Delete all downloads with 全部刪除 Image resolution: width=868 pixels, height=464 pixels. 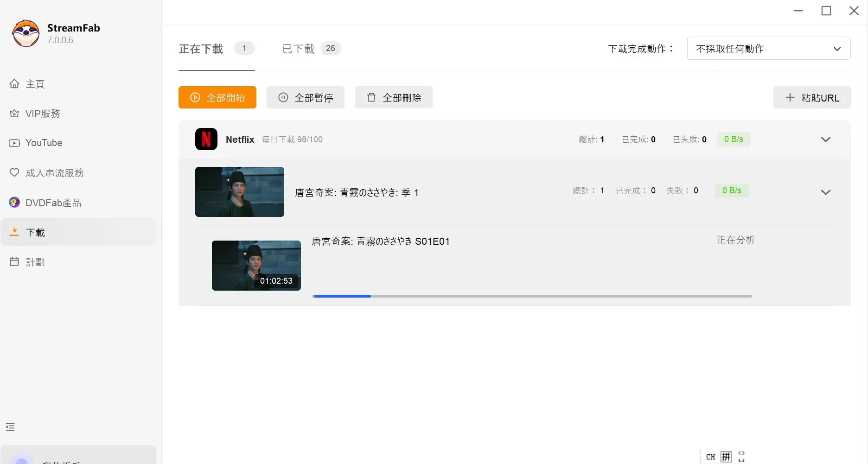(x=394, y=97)
